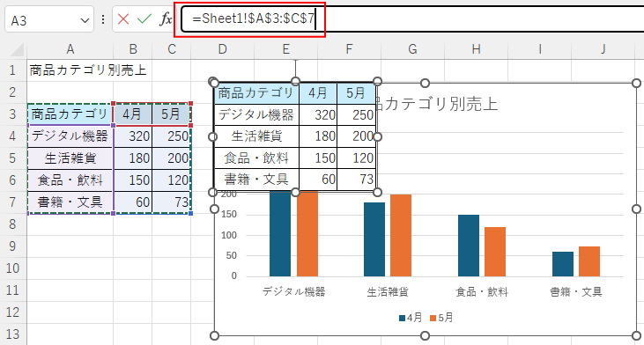Select column G header

coord(413,49)
